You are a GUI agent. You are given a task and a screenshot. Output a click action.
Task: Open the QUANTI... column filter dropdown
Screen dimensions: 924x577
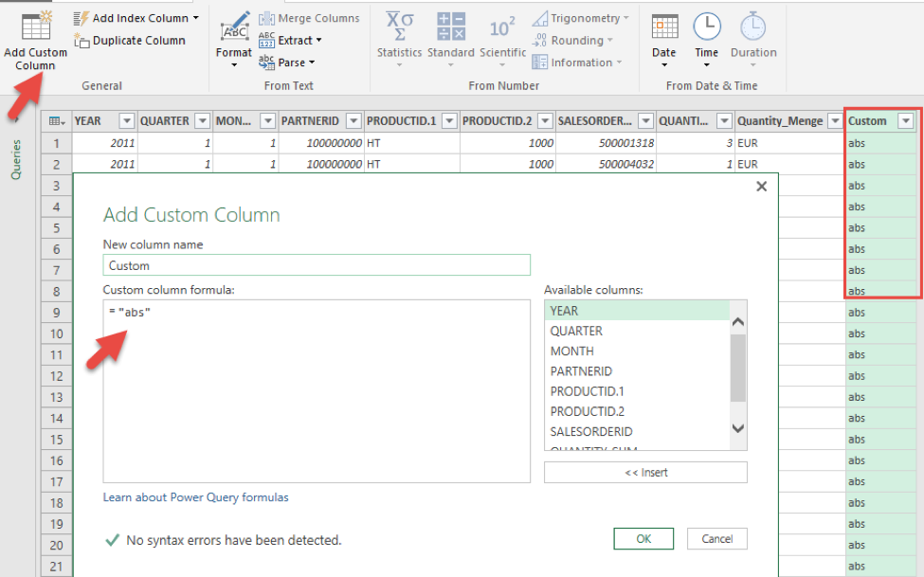click(724, 121)
